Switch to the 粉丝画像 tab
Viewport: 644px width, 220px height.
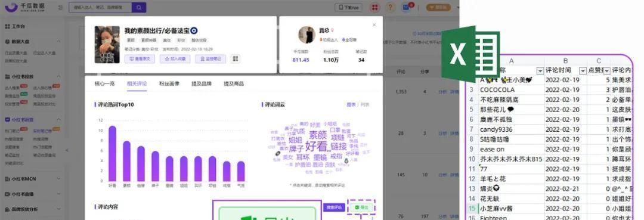click(x=169, y=83)
